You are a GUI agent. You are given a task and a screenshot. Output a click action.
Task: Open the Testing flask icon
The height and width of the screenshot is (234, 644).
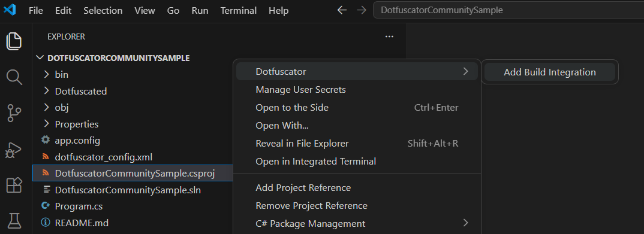click(14, 221)
